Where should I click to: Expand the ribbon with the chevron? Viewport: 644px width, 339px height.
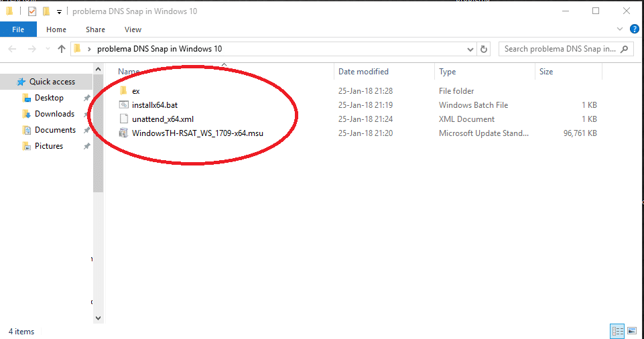click(620, 29)
